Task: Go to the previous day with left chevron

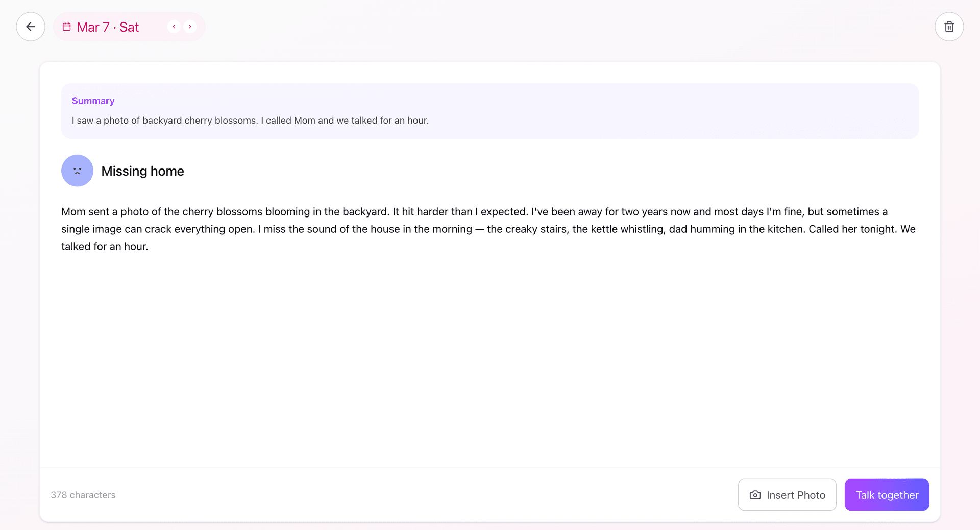Action: coord(174,27)
